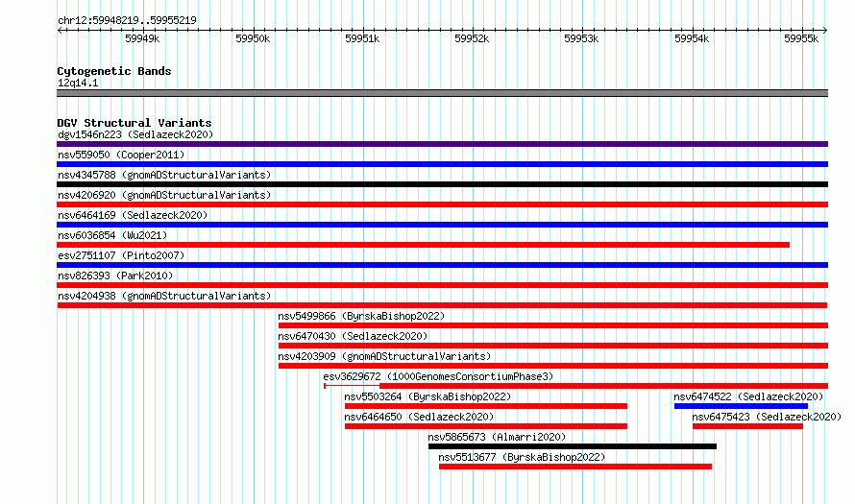Viewport: 855px width, 504px height.
Task: Open the nsv5865673 (Almarri2020) label
Action: click(x=497, y=437)
